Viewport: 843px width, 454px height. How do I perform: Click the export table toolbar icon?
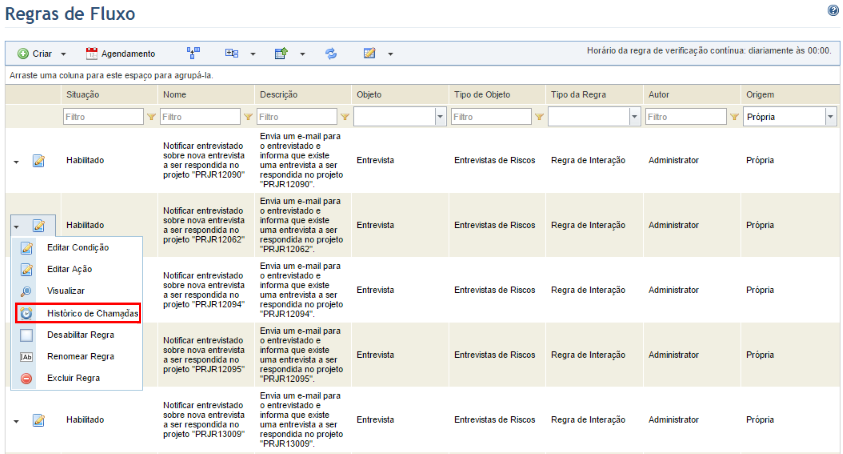(x=281, y=53)
